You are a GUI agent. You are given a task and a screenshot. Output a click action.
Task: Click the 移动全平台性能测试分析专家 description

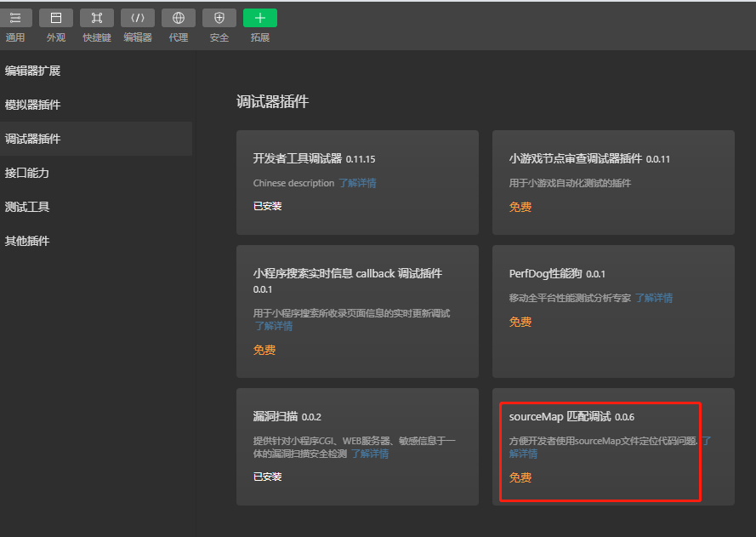point(570,298)
